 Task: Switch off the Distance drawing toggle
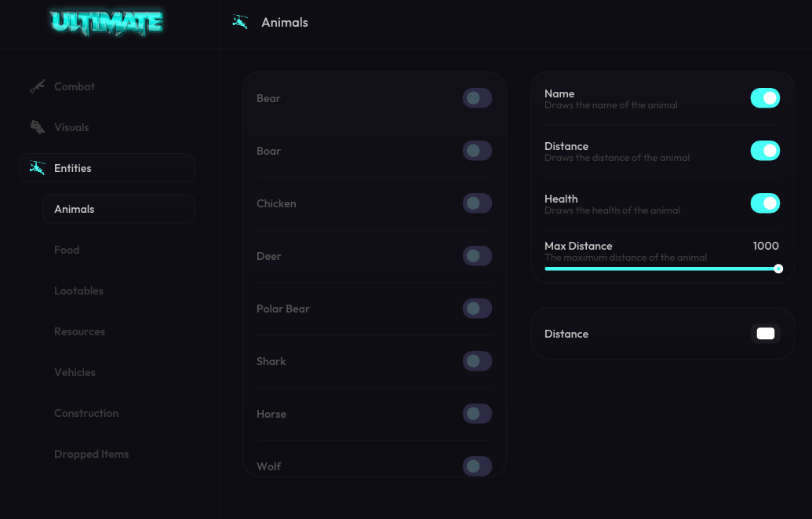coord(765,151)
